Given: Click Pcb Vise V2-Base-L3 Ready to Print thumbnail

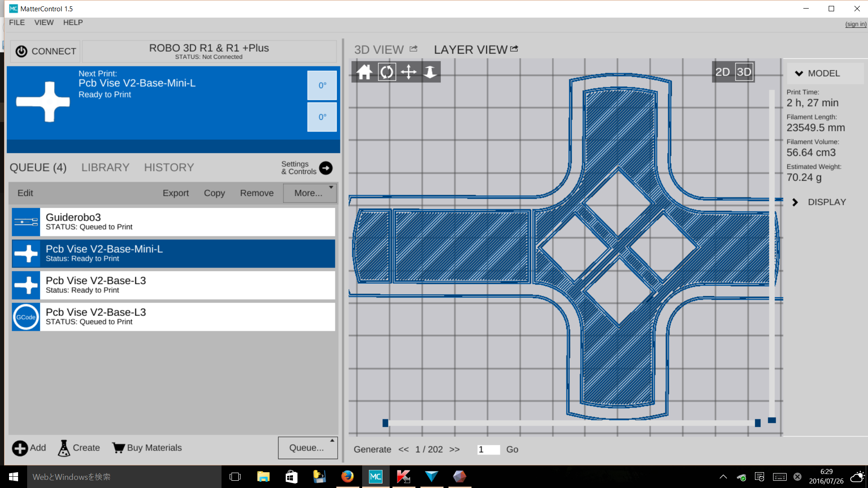Looking at the screenshot, I should coord(26,285).
